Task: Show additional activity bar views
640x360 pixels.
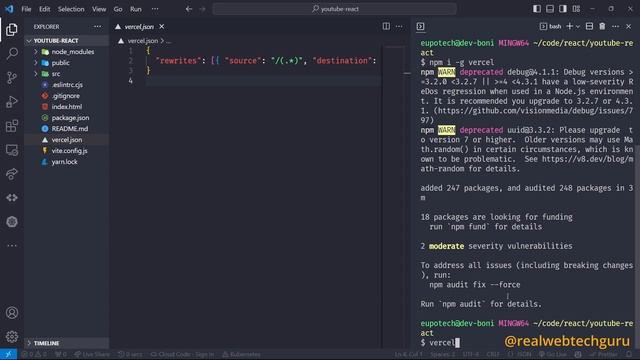Action: (12, 246)
